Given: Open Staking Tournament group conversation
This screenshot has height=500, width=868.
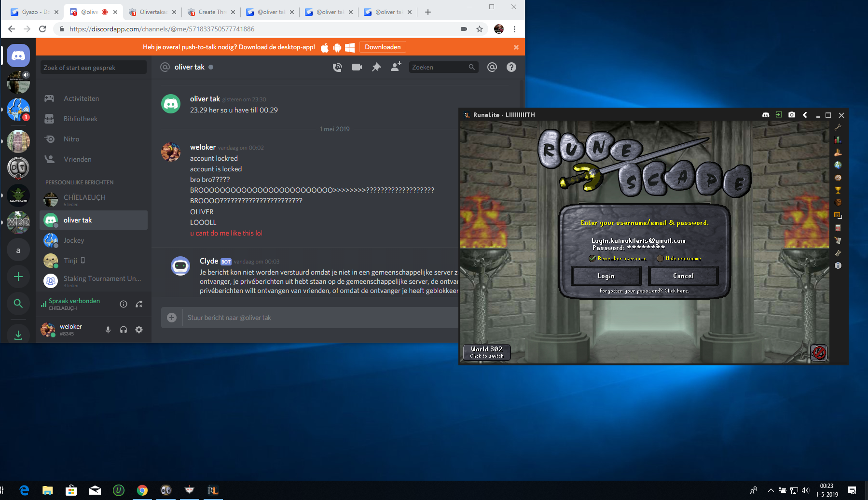Looking at the screenshot, I should (94, 280).
